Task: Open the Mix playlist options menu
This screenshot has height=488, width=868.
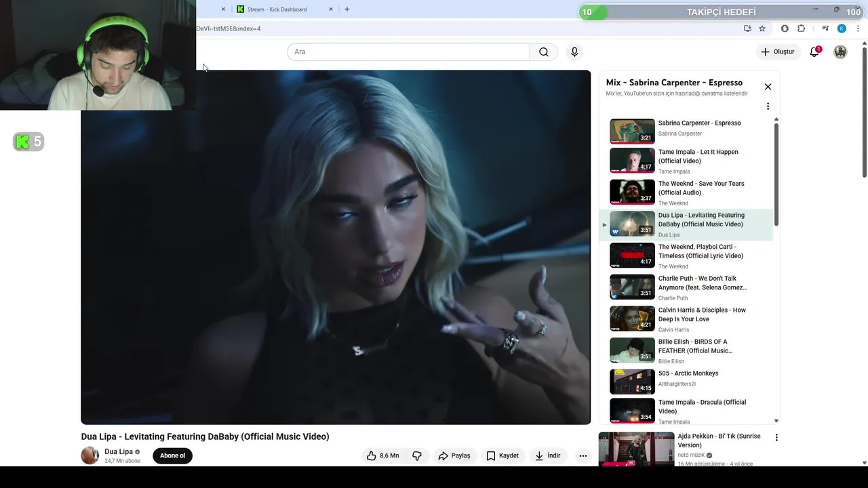Action: click(x=768, y=106)
